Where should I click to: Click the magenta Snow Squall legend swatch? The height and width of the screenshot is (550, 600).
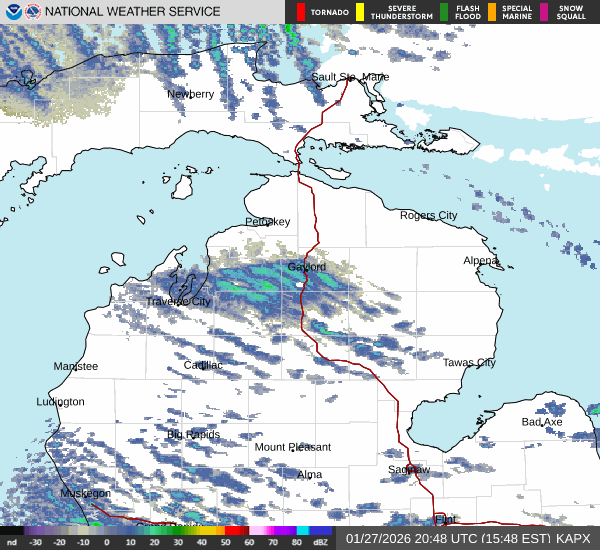[x=544, y=12]
